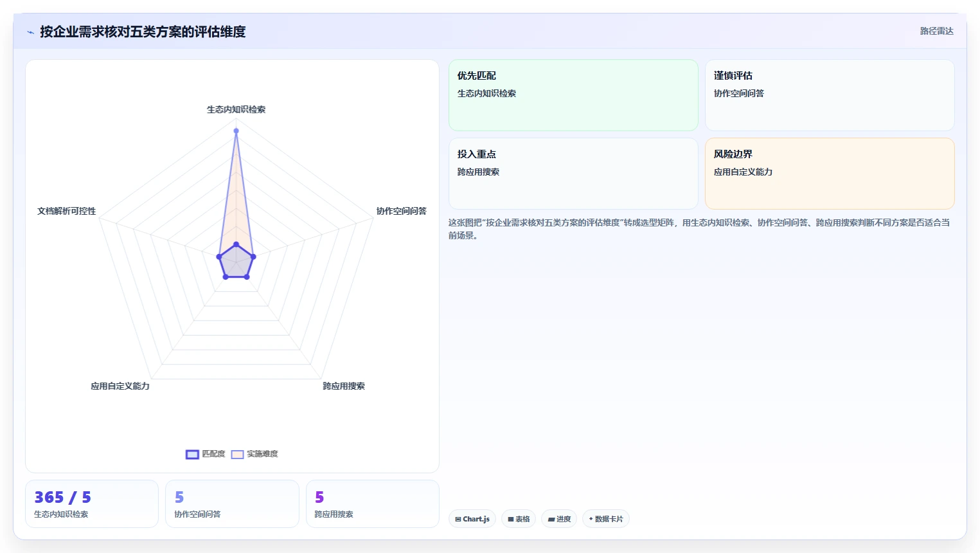The width and height of the screenshot is (980, 553).
Task: Click the 365 / 5 stat card
Action: click(92, 503)
